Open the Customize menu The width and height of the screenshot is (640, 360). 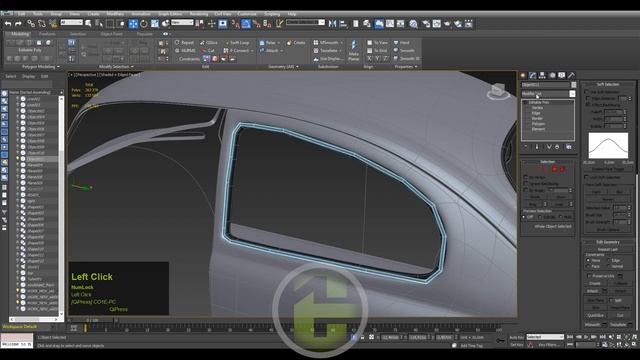tap(247, 14)
